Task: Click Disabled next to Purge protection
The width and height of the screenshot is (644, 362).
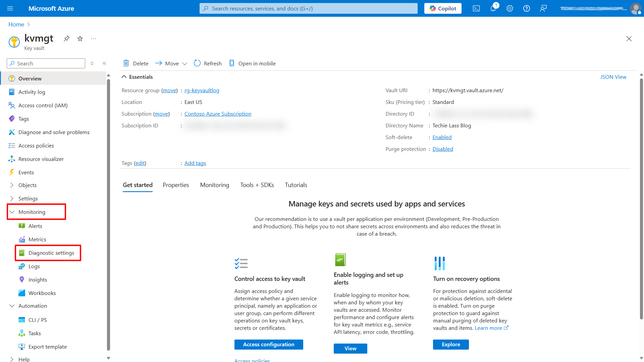Action: [x=443, y=149]
